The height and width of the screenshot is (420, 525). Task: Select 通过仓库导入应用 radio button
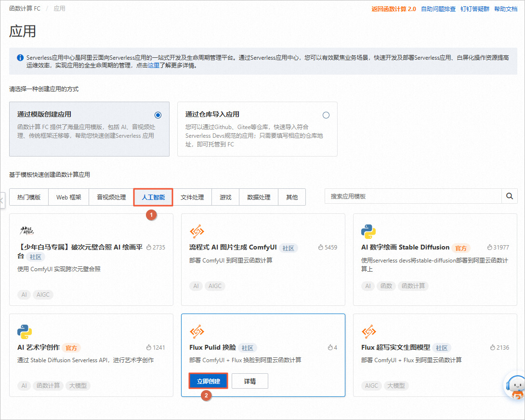pos(326,115)
